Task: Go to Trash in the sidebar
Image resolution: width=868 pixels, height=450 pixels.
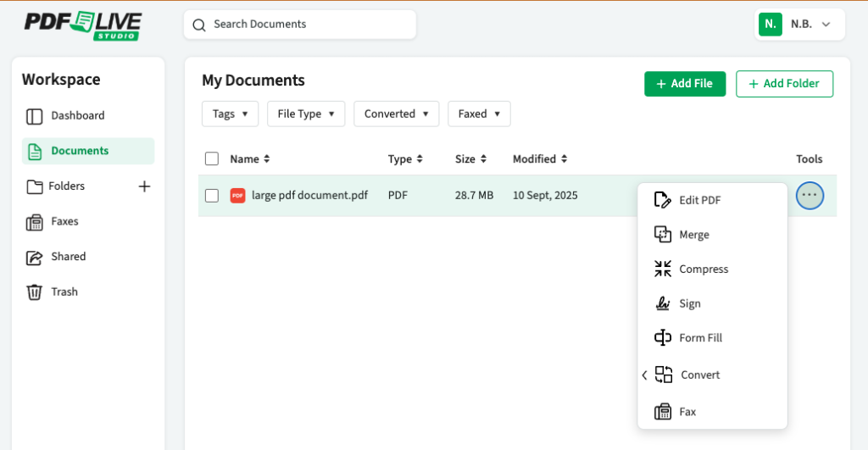Action: pyautogui.click(x=64, y=292)
